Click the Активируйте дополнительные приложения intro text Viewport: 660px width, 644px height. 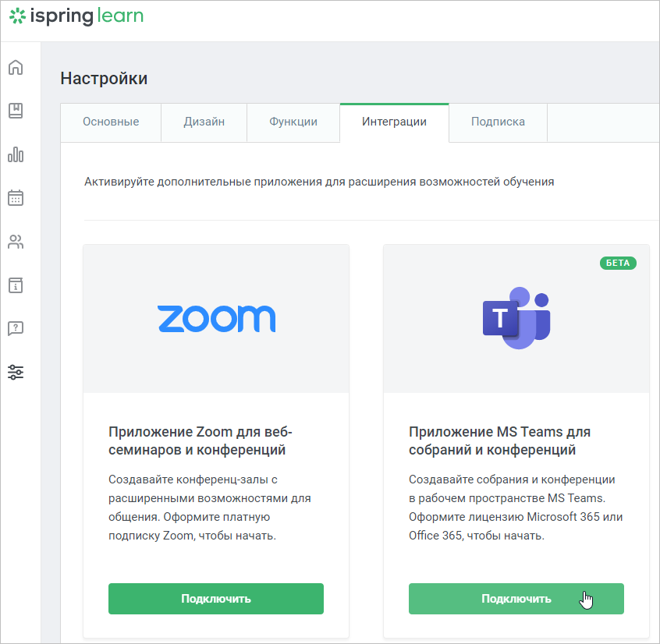point(319,182)
